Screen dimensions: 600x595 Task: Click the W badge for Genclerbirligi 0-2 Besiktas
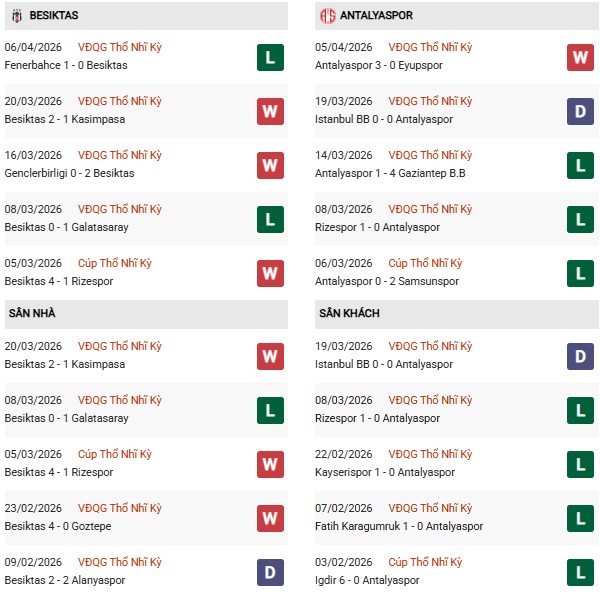pyautogui.click(x=269, y=165)
